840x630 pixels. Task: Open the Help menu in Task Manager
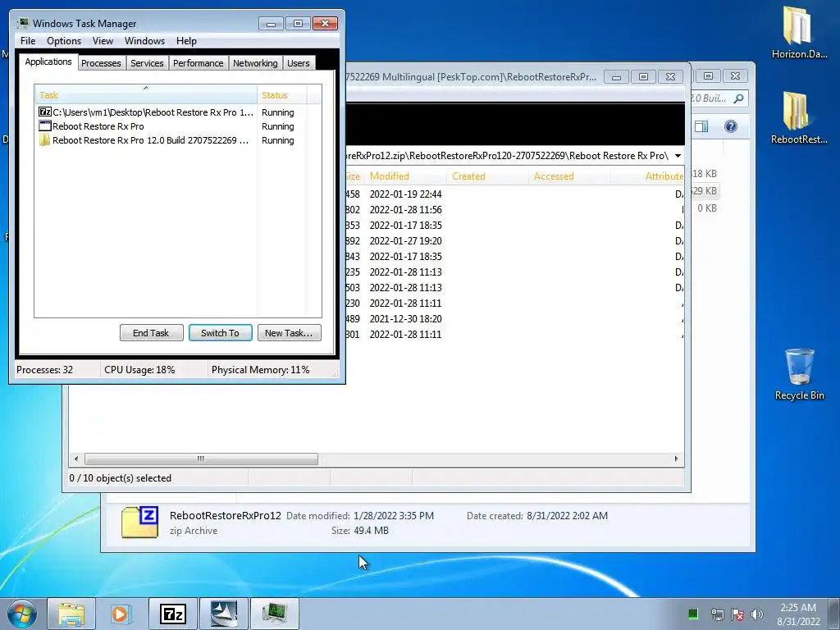186,41
